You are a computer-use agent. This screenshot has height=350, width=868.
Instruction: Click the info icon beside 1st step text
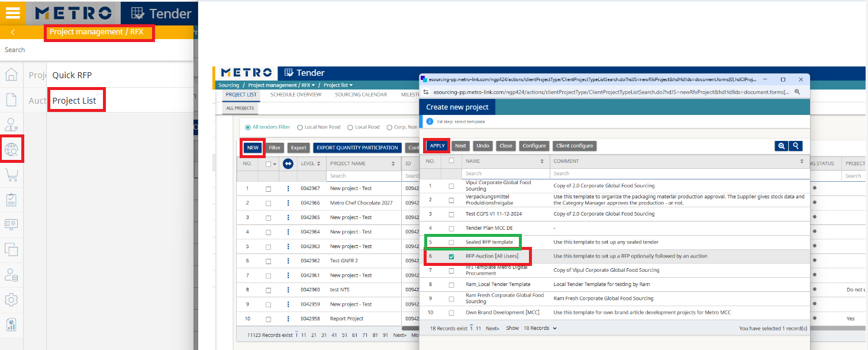[x=430, y=121]
